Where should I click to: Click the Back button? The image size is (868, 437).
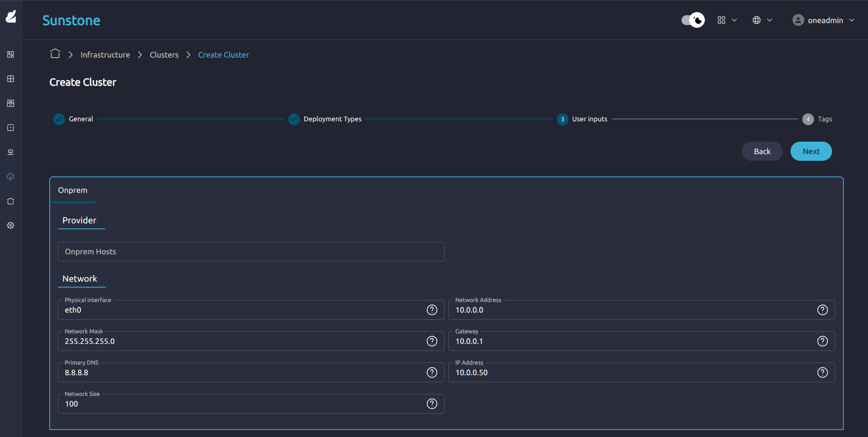[x=762, y=151]
